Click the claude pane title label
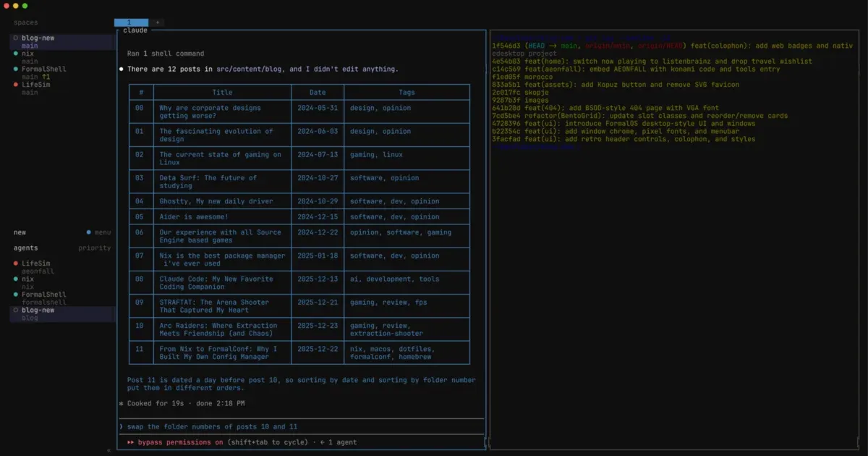Screen dimensions: 868x456 (x=135, y=30)
